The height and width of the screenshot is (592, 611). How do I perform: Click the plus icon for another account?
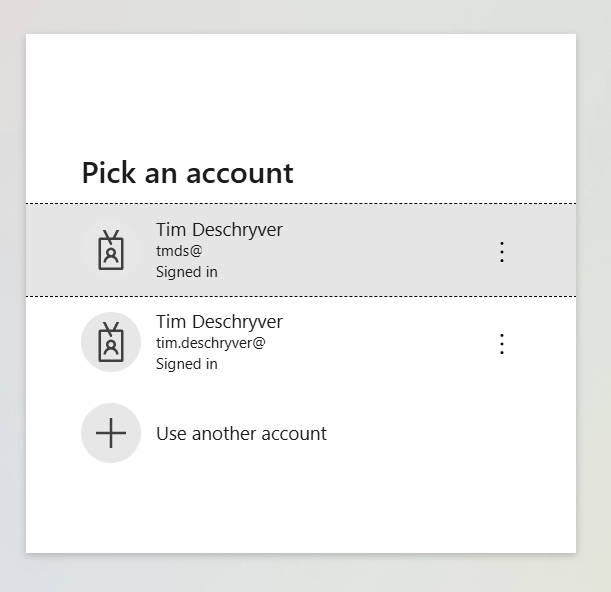111,433
